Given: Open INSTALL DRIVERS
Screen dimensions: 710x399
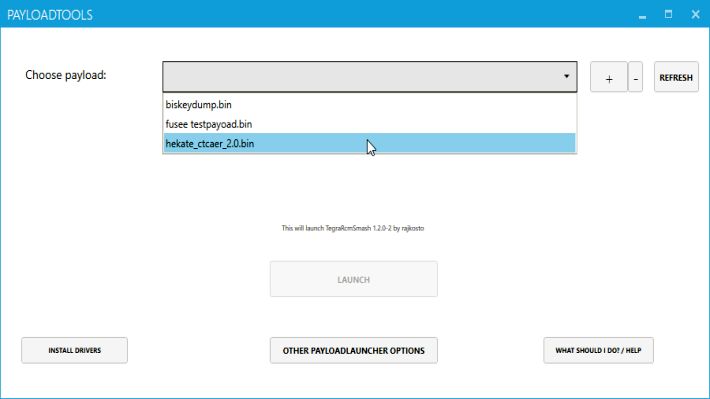Looking at the screenshot, I should (x=75, y=350).
